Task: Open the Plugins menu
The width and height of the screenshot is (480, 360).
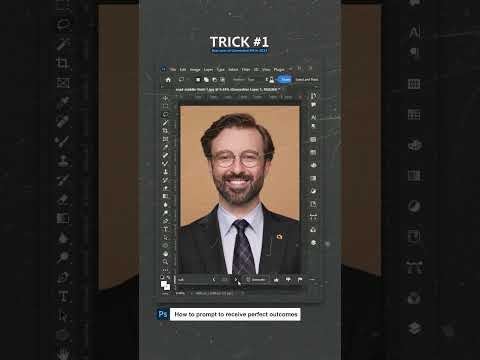Action: [x=279, y=69]
